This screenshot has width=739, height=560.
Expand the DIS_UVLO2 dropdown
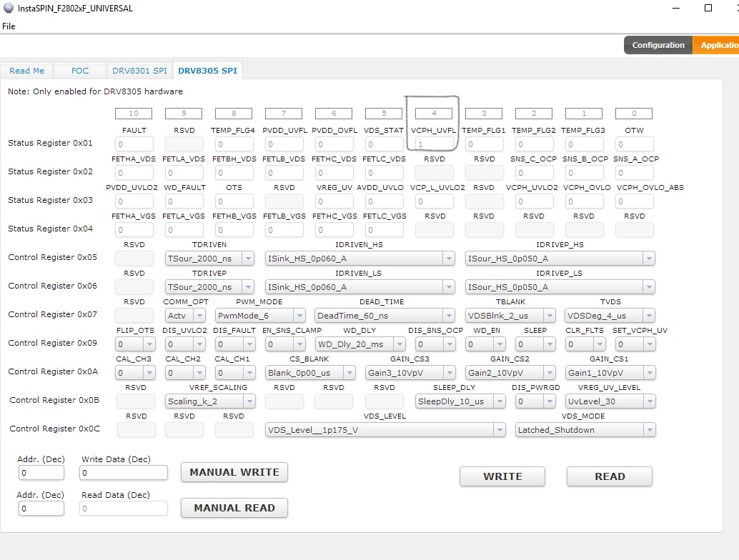(x=185, y=344)
